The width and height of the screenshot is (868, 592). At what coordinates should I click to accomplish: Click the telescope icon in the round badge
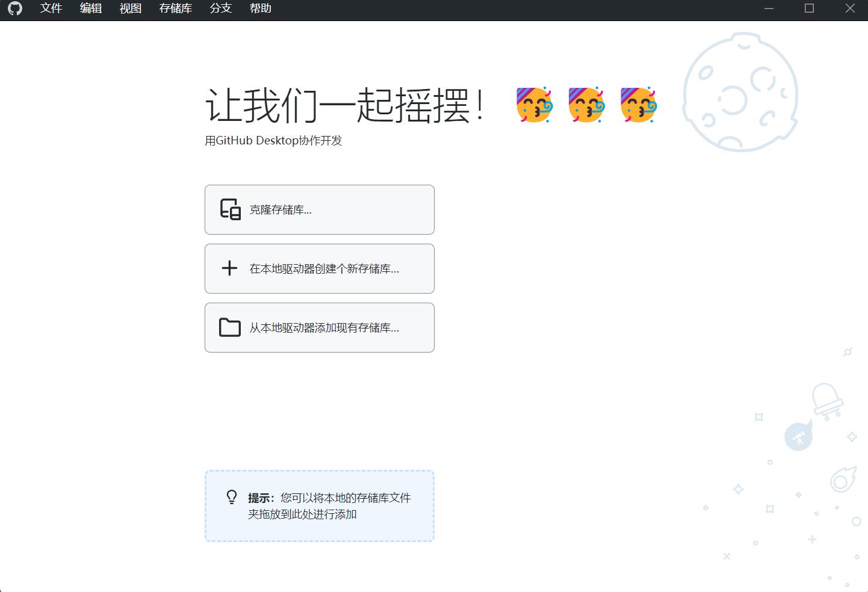798,436
